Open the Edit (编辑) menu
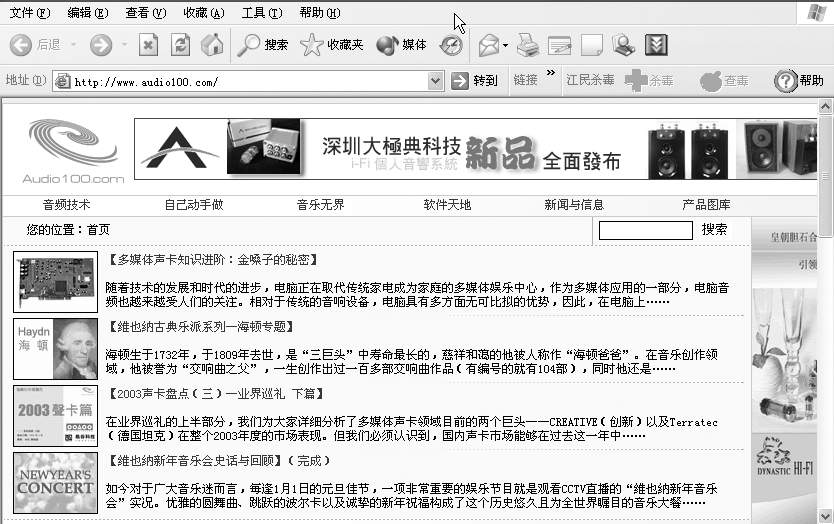Viewport: 834px width, 524px height. tap(88, 13)
